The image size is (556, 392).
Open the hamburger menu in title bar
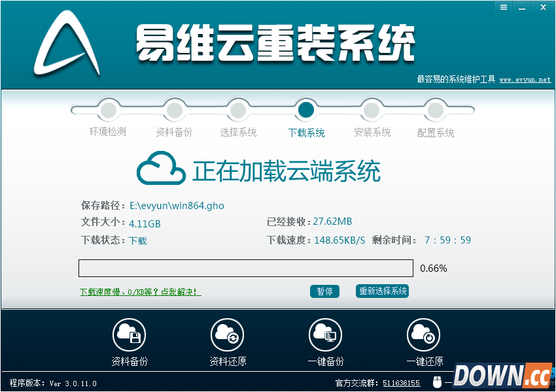click(503, 7)
